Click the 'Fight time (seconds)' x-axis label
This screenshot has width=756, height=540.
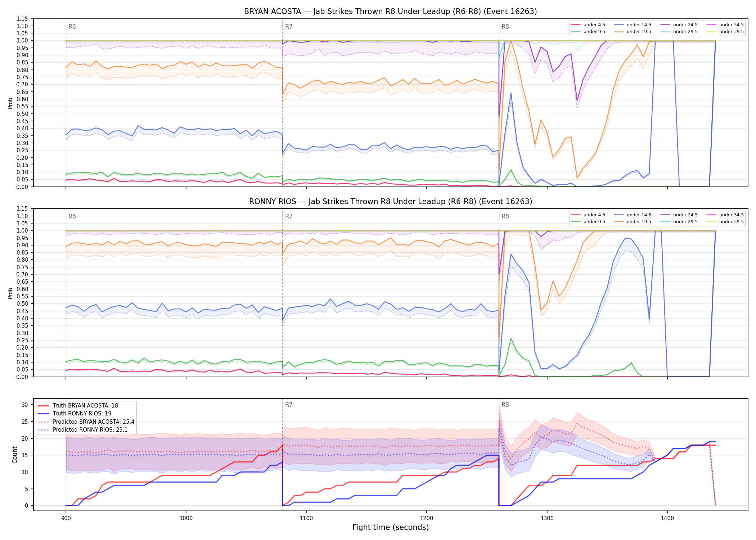[391, 527]
